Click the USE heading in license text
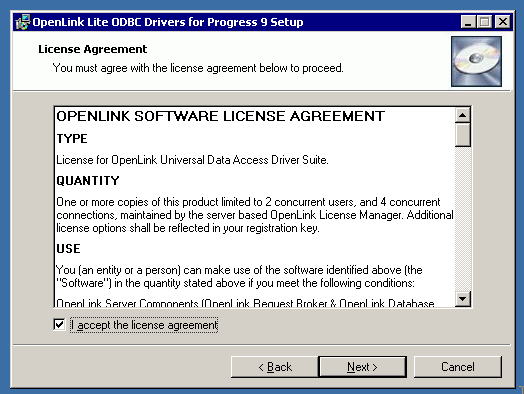This screenshot has height=394, width=524. click(x=68, y=249)
